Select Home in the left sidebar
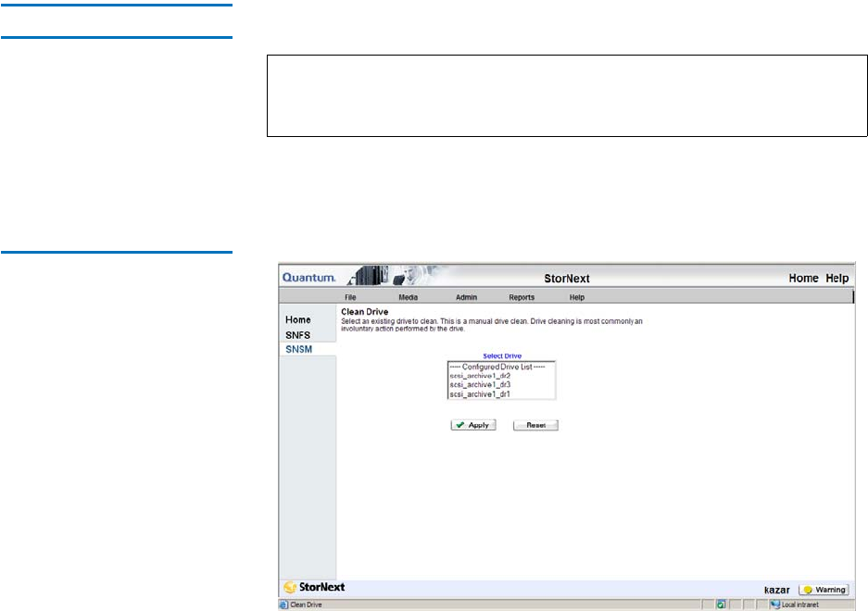This screenshot has width=868, height=611. 297,320
